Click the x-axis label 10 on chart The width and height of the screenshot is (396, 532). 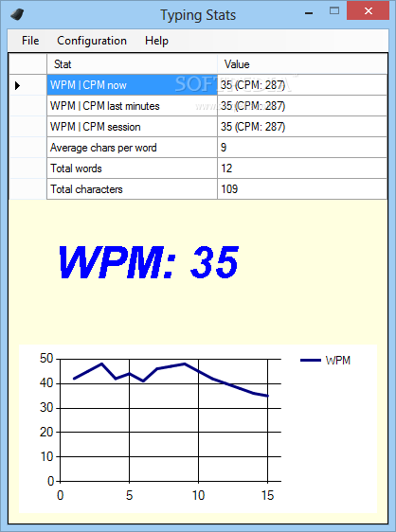click(198, 496)
